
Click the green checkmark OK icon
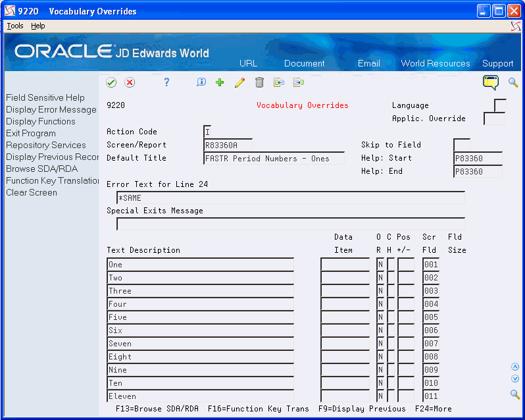click(x=111, y=82)
